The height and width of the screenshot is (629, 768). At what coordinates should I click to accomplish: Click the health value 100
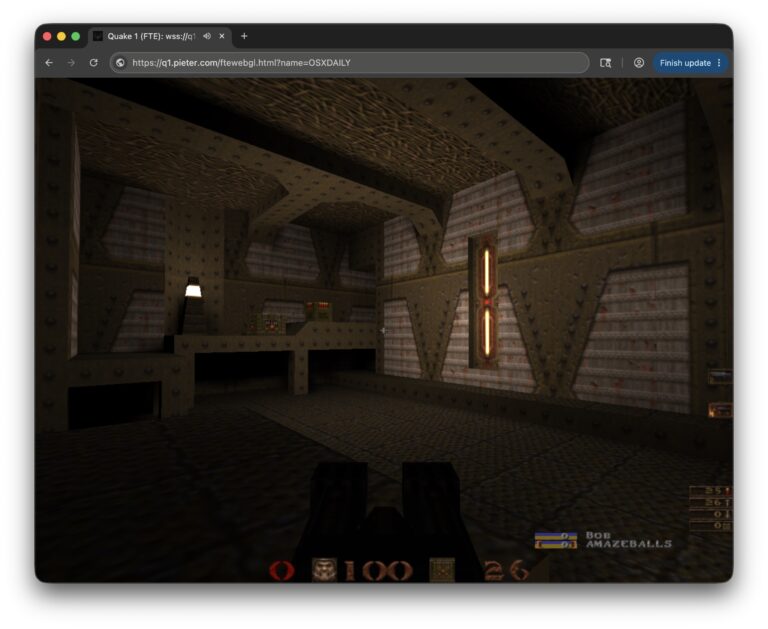379,571
